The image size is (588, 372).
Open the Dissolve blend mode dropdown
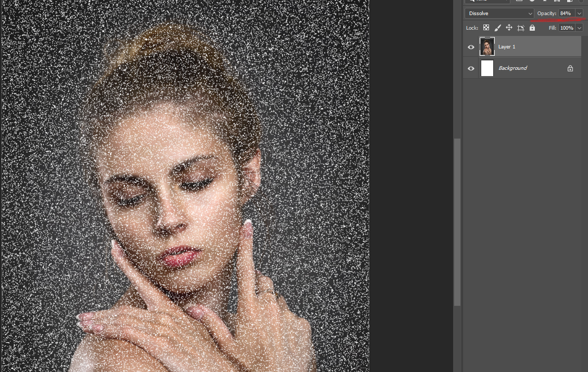tap(499, 14)
